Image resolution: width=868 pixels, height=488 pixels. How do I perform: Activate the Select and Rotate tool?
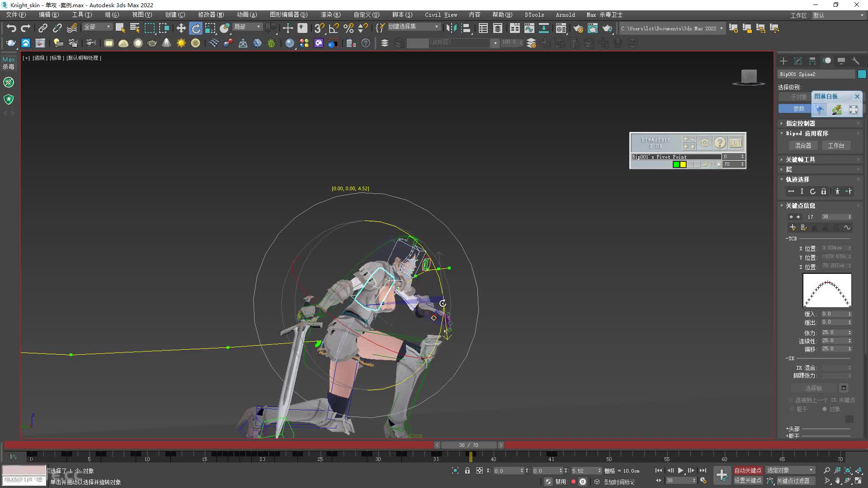coord(196,28)
